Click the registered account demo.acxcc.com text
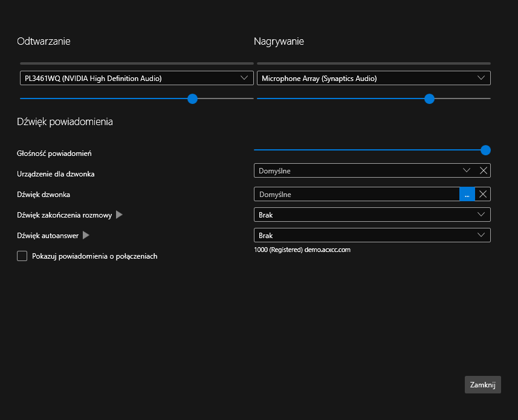518x420 pixels. [302, 250]
